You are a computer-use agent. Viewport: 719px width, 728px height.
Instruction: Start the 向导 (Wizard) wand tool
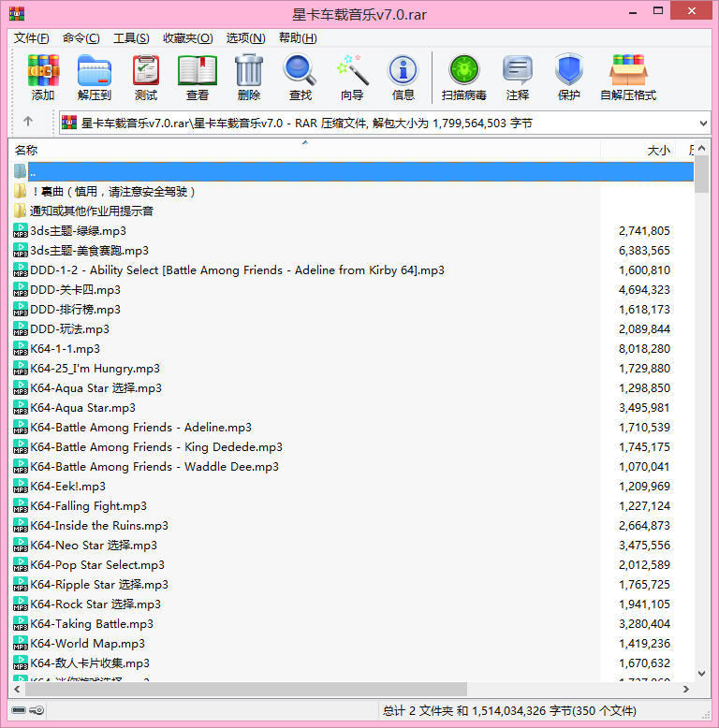[x=352, y=77]
